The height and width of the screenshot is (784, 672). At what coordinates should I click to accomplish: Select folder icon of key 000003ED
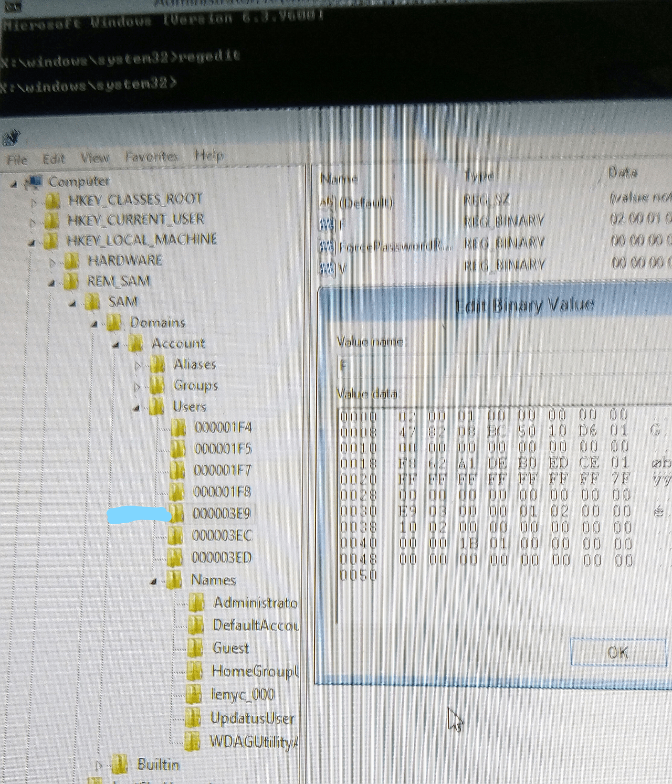tap(175, 557)
